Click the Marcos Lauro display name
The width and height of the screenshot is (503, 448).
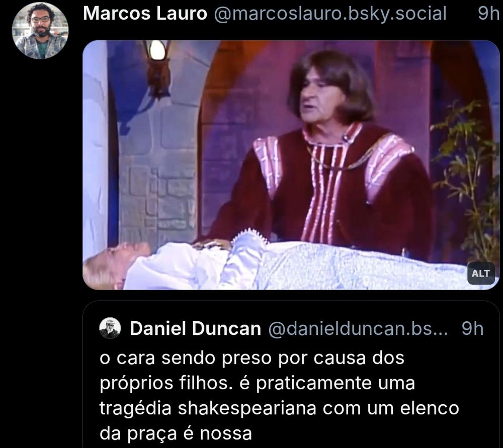pos(145,14)
